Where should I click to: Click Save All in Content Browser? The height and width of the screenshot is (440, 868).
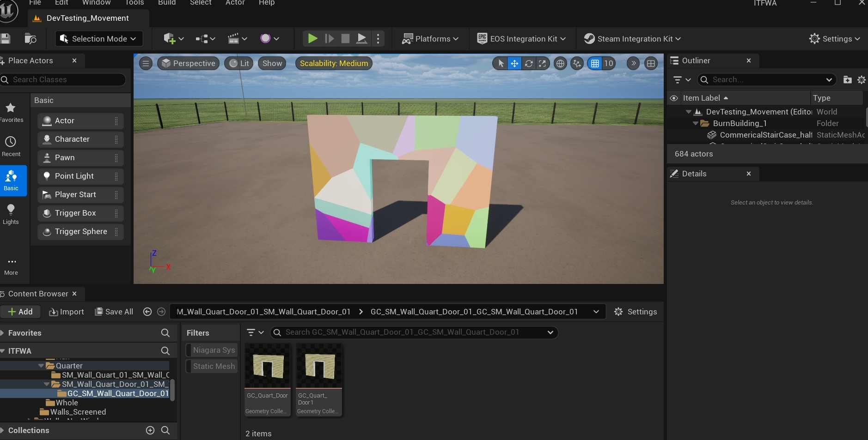pos(114,312)
